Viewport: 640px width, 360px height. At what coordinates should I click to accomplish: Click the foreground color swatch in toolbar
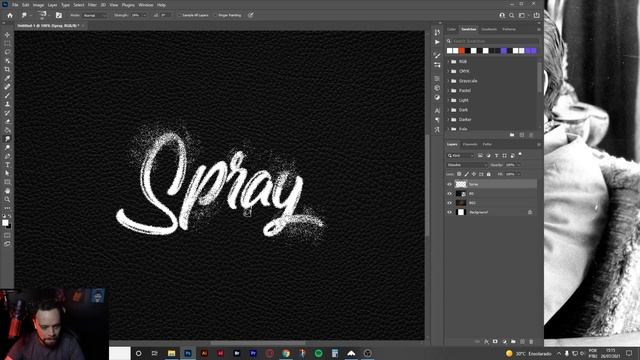[5, 222]
